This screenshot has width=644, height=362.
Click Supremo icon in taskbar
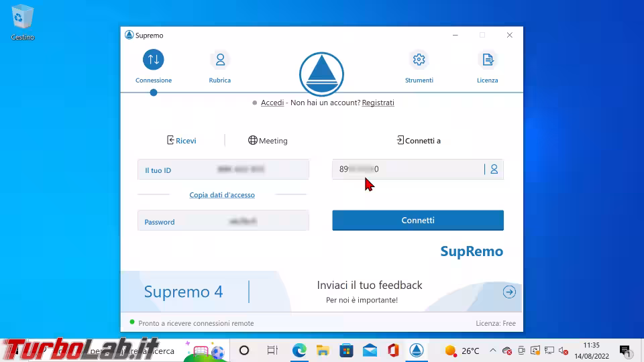point(417,351)
